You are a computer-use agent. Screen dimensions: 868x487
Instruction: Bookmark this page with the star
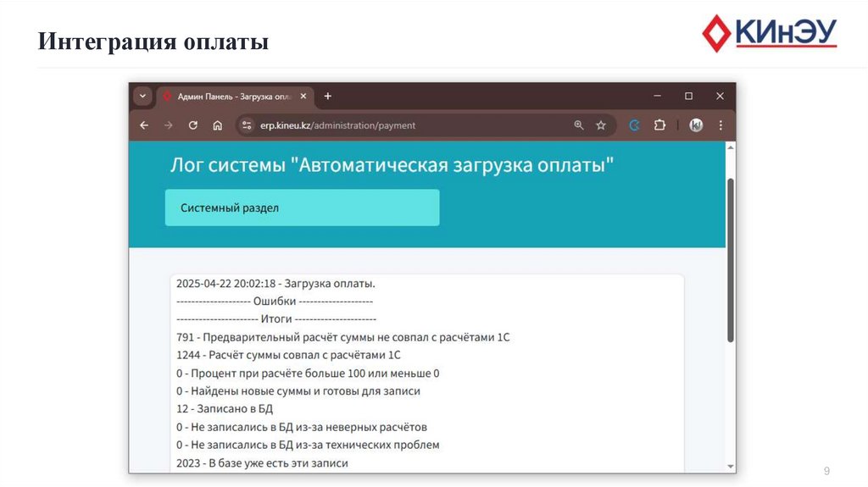(601, 125)
